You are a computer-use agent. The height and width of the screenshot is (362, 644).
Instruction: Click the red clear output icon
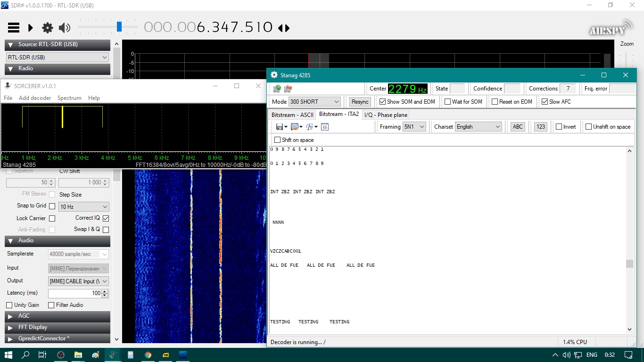point(325,127)
